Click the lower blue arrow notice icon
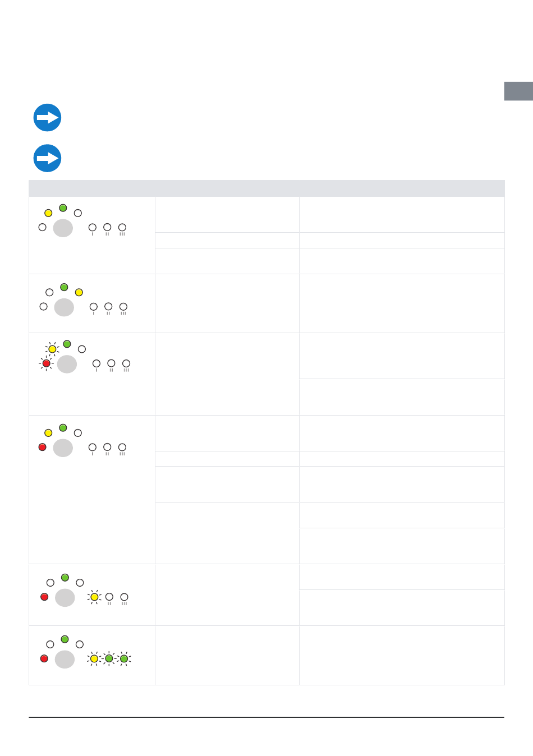The image size is (533, 756). tap(47, 158)
